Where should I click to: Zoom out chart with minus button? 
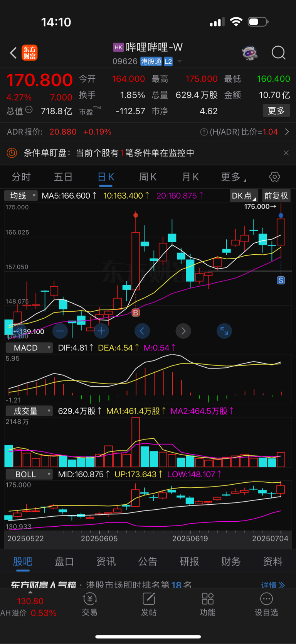tap(60, 331)
